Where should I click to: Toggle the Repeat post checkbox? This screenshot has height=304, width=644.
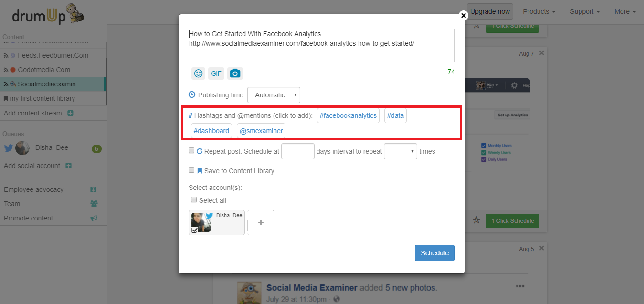191,151
